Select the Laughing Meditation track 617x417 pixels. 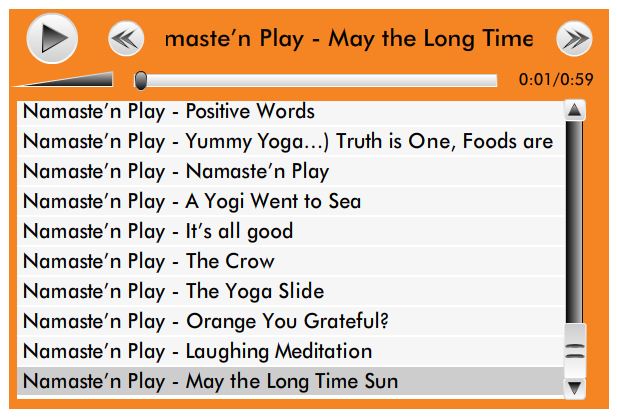(197, 351)
